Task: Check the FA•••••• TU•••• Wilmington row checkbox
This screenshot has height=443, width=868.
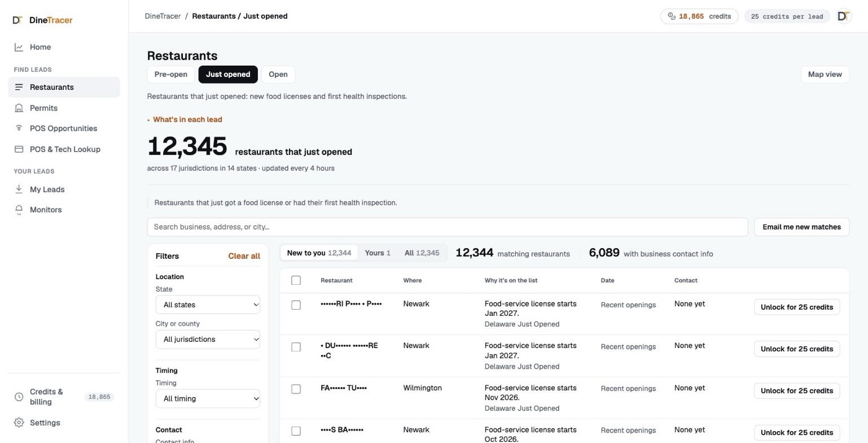Action: pyautogui.click(x=296, y=389)
